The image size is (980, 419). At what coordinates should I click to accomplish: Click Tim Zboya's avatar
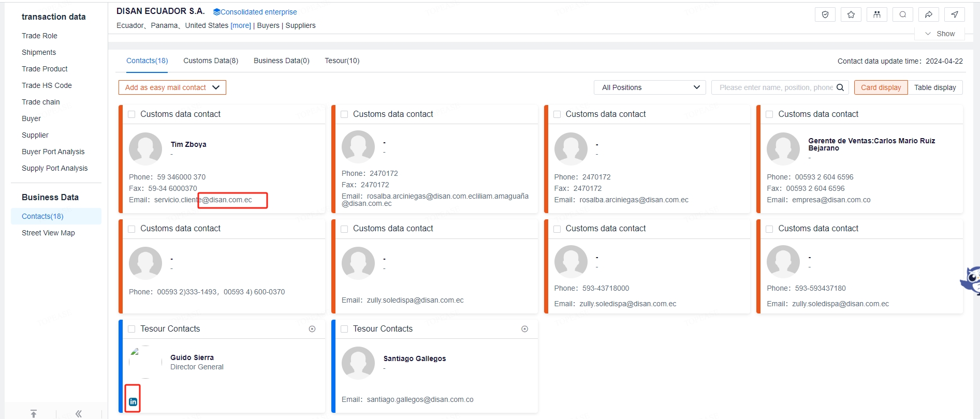(x=145, y=149)
